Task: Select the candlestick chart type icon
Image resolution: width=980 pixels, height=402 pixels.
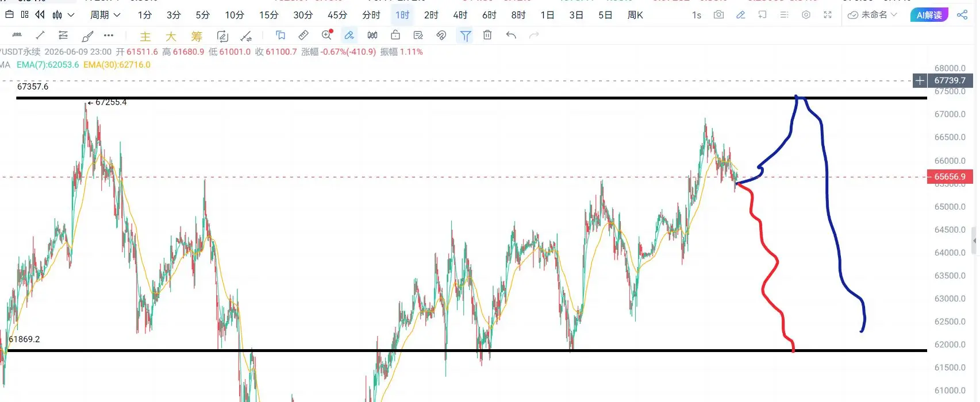Action: tap(57, 15)
